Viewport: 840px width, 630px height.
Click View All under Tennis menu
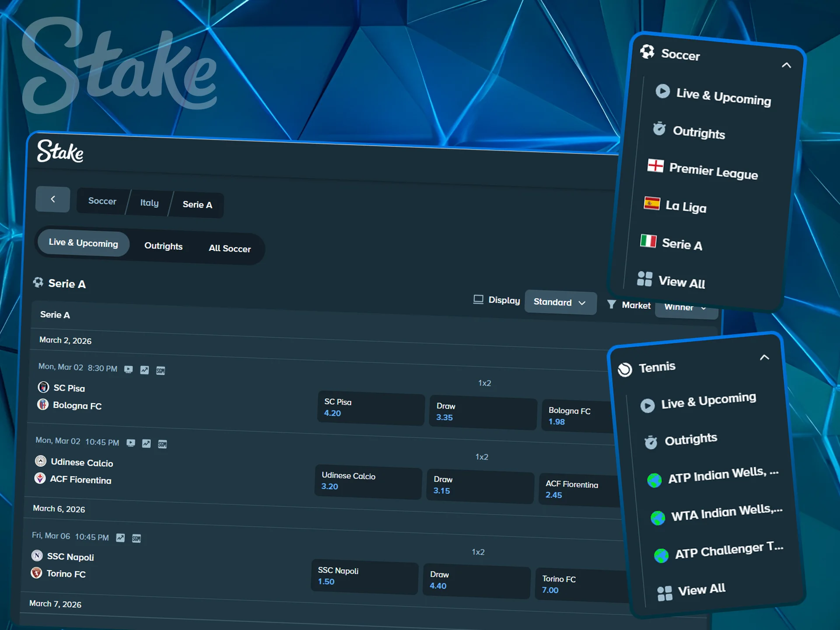click(x=691, y=591)
